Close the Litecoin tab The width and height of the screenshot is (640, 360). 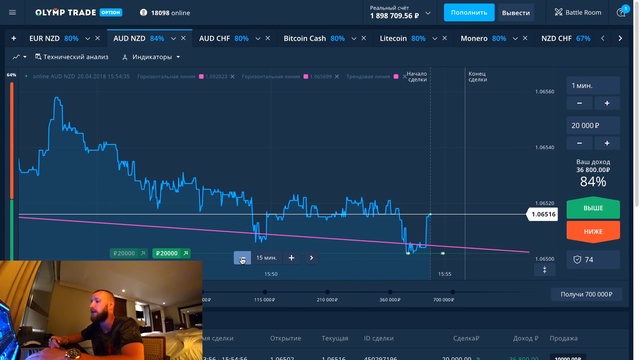pyautogui.click(x=444, y=38)
